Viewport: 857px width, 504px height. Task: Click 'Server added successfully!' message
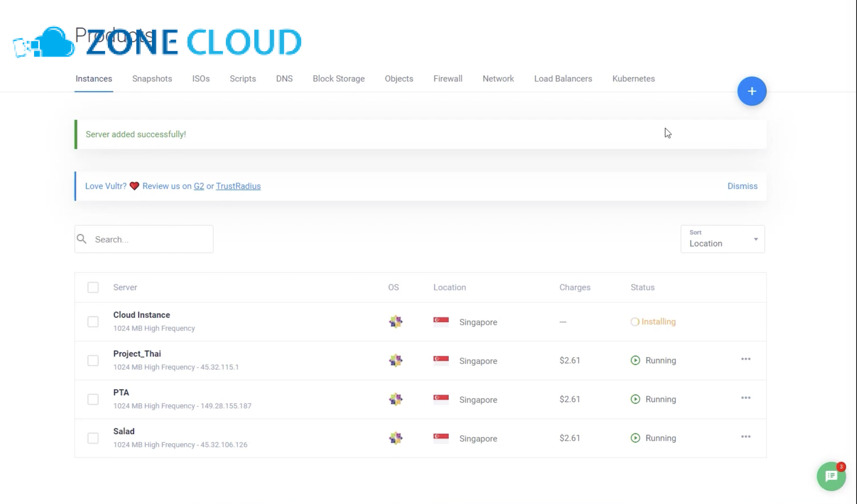point(135,134)
